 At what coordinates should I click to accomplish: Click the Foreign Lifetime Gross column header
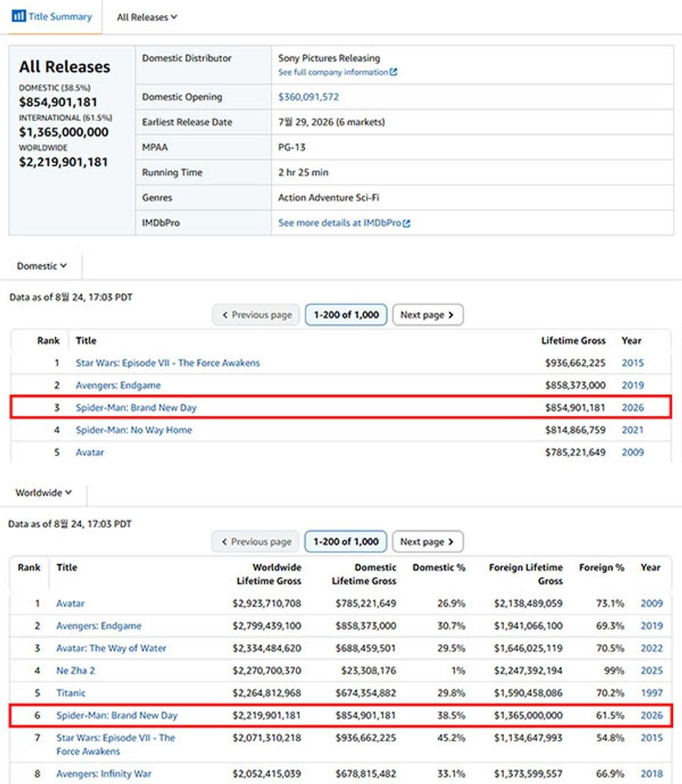pyautogui.click(x=526, y=574)
